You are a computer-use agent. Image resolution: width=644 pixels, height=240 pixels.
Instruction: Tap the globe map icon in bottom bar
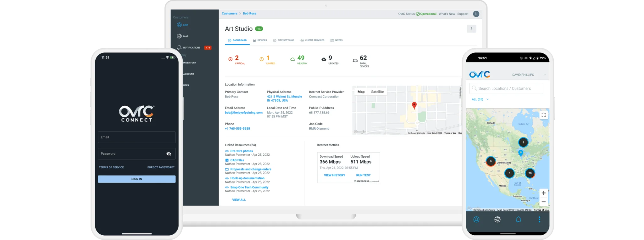tap(497, 220)
